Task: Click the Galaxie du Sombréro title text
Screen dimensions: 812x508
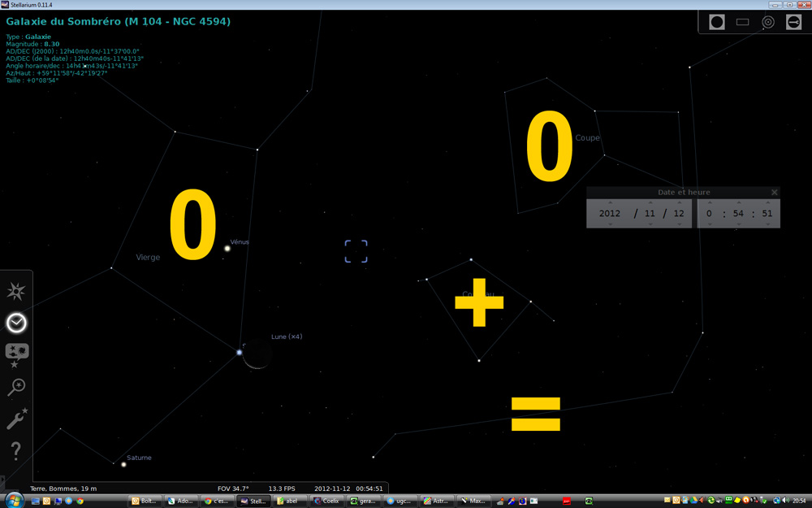Action: (118, 22)
